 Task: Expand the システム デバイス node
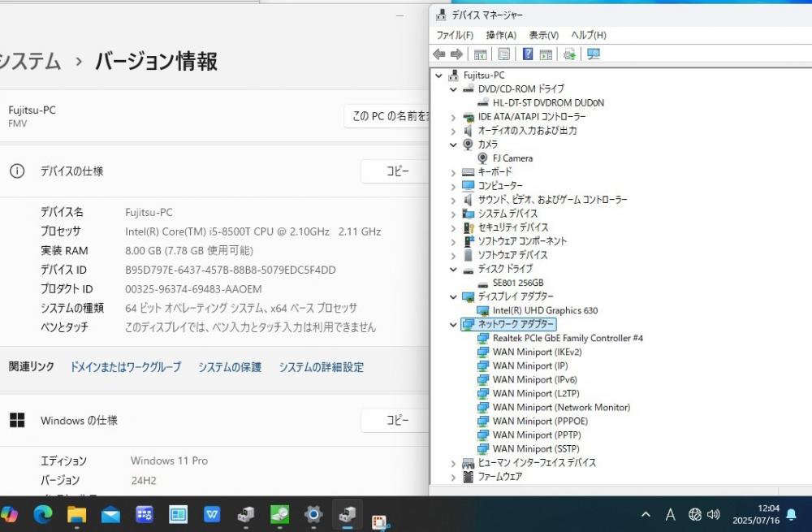click(453, 214)
